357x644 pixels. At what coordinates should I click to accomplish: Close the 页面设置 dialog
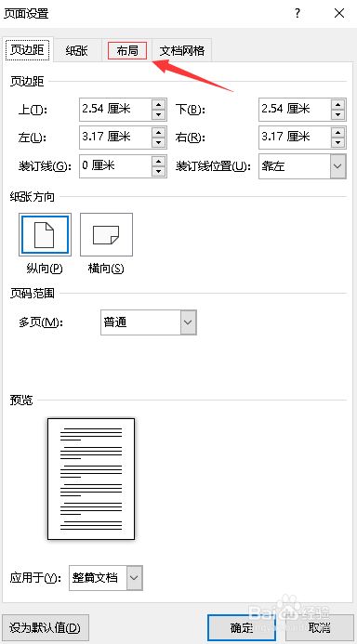click(339, 14)
